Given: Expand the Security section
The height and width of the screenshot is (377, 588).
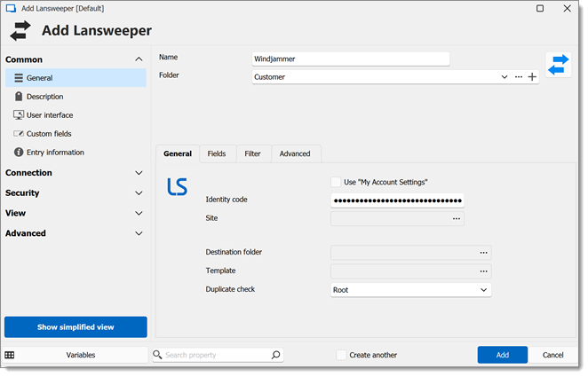Looking at the screenshot, I should pos(139,193).
